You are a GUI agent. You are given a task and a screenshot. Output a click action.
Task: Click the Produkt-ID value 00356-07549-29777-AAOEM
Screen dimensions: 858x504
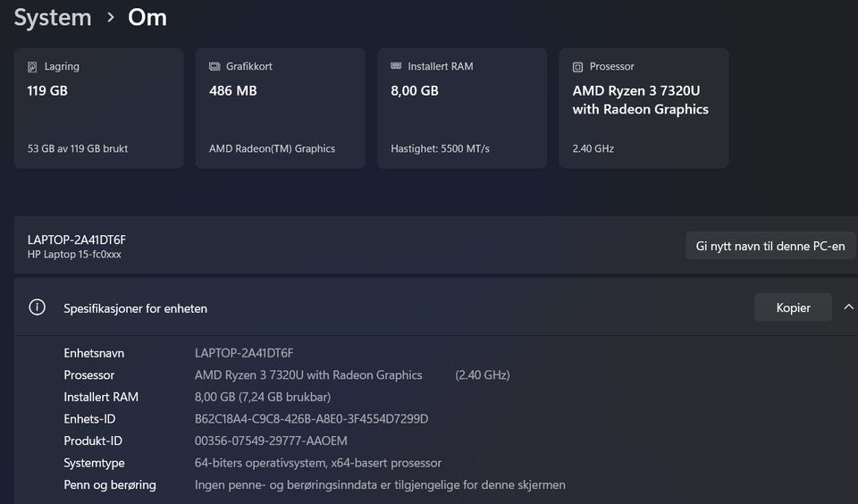pyautogui.click(x=271, y=441)
